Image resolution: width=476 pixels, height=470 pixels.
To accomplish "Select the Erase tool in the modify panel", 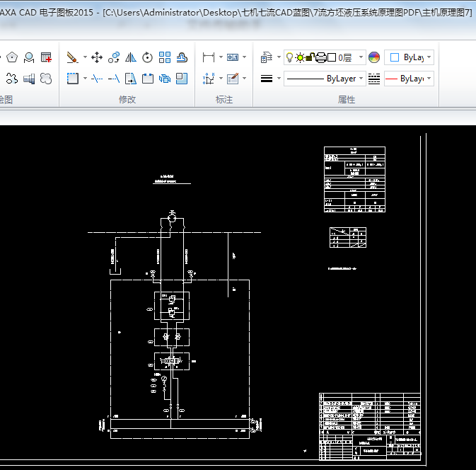I will [x=71, y=57].
